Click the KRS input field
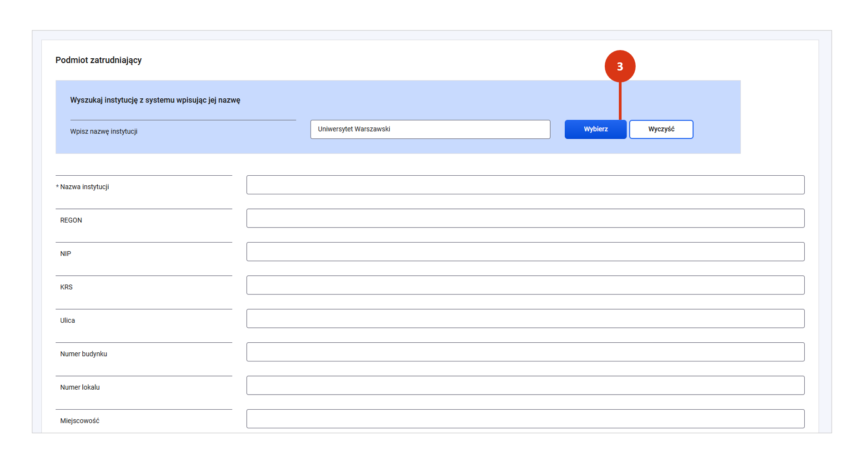This screenshot has height=457, width=868. click(525, 285)
